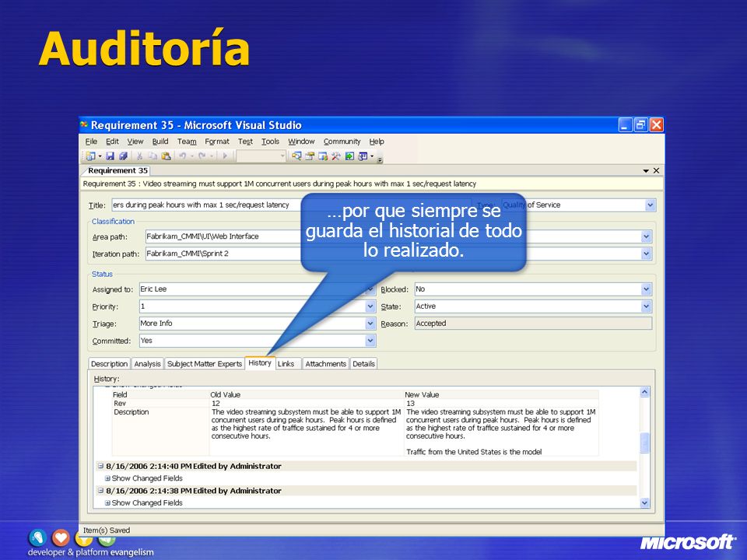Click the green arrow Start Page icon
Screen dimensions: 747x560
click(x=349, y=156)
